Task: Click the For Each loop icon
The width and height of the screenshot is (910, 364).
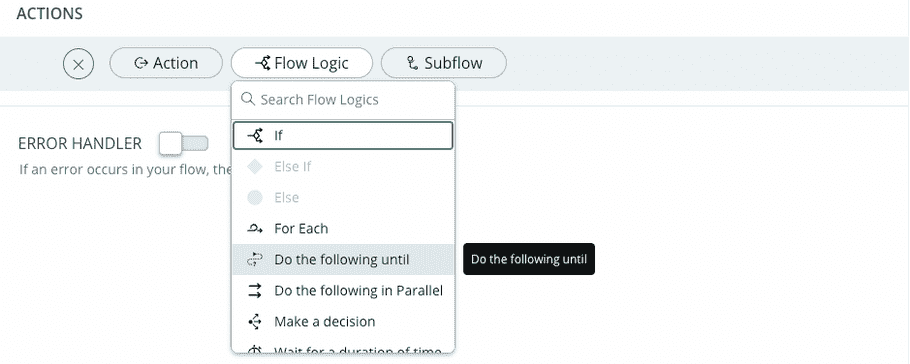Action: (x=255, y=229)
